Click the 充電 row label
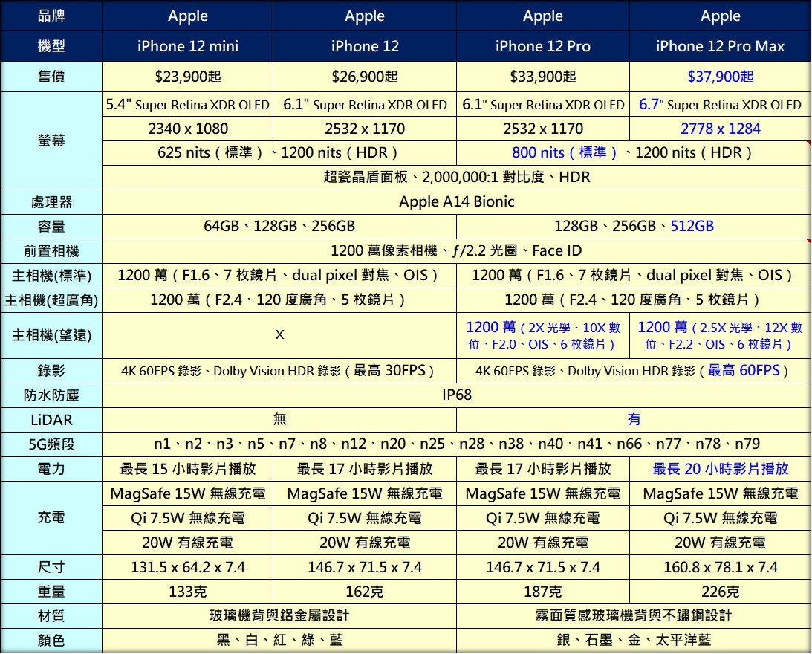The image size is (812, 654). coord(51,518)
